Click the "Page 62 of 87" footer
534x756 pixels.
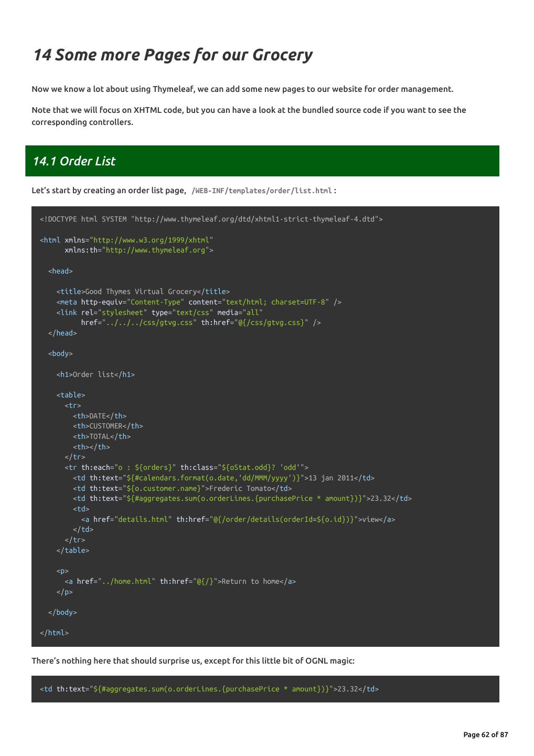tap(485, 734)
